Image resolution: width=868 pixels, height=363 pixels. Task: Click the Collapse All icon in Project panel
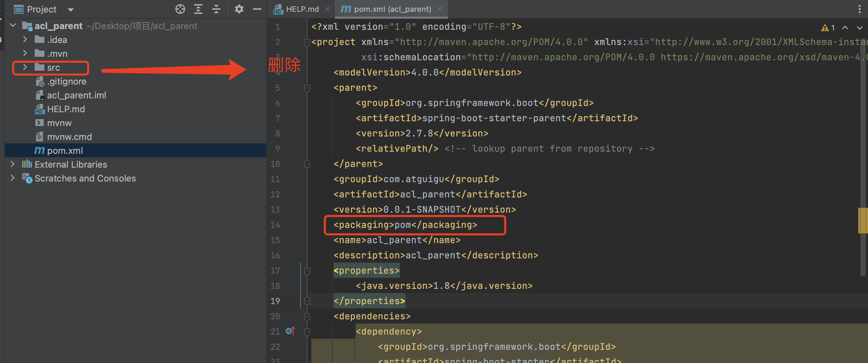coord(216,9)
